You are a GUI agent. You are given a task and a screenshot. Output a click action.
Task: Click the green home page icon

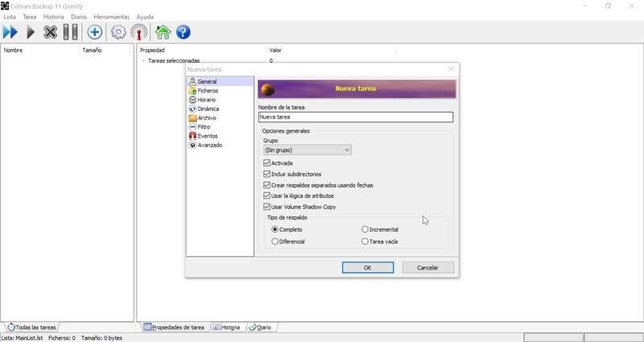pyautogui.click(x=163, y=32)
